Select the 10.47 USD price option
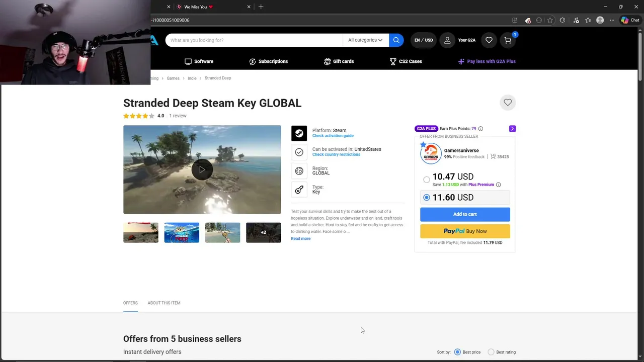This screenshot has height=362, width=644. point(427,179)
